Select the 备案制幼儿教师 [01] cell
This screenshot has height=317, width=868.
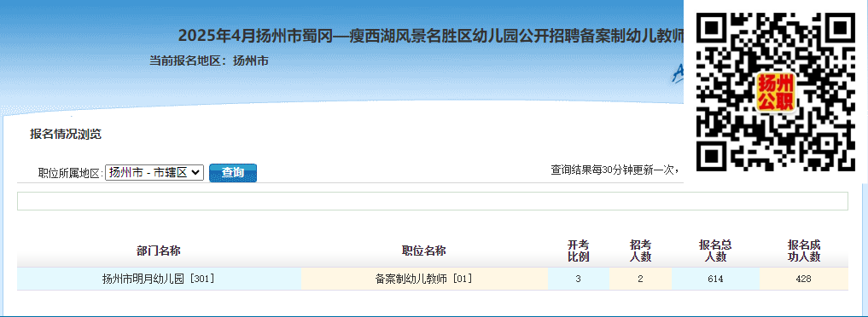(424, 279)
